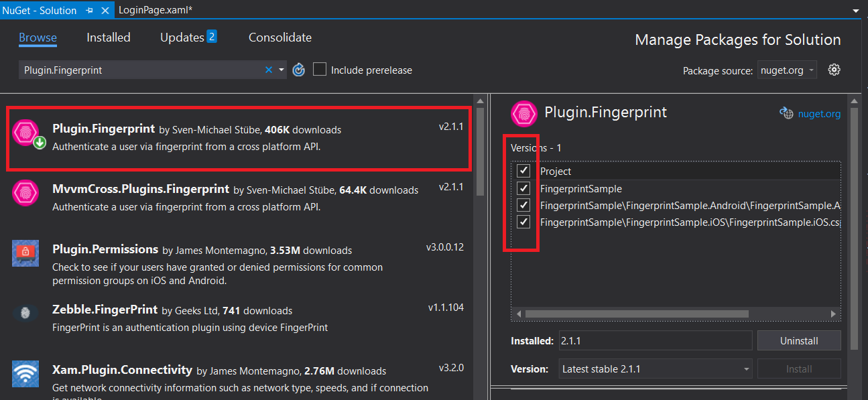Click the Install button

point(799,369)
